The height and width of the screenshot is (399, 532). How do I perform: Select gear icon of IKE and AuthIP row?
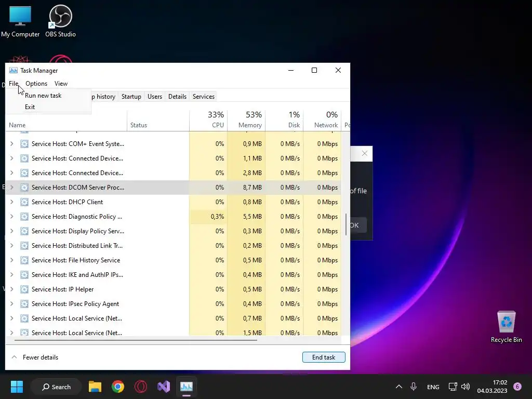coord(24,275)
